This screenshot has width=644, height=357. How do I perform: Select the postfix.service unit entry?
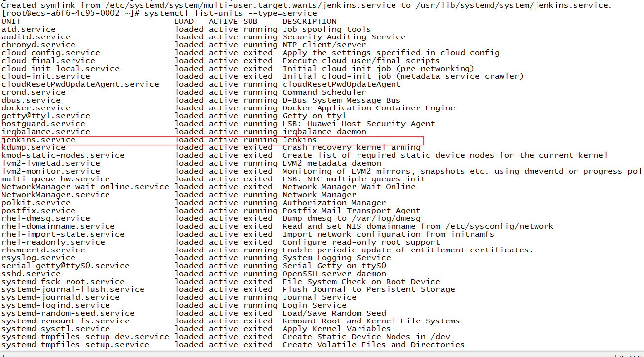38,211
